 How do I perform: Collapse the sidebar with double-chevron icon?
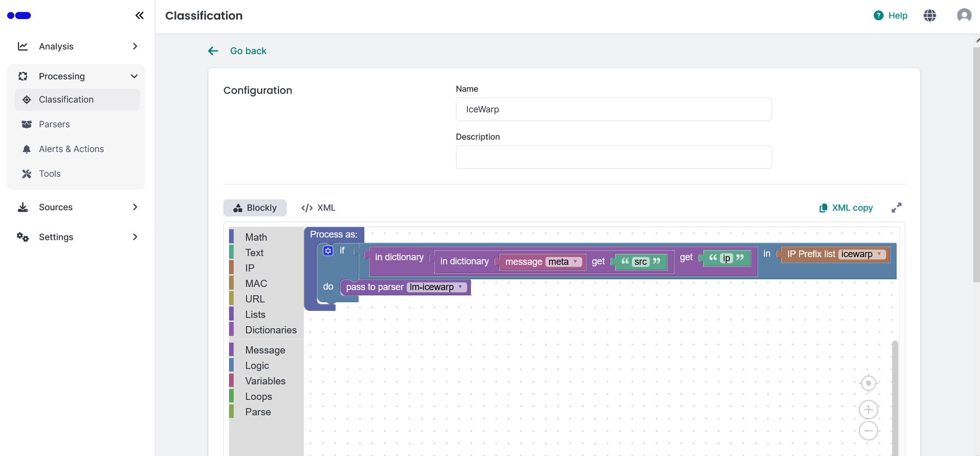pyautogui.click(x=139, y=15)
